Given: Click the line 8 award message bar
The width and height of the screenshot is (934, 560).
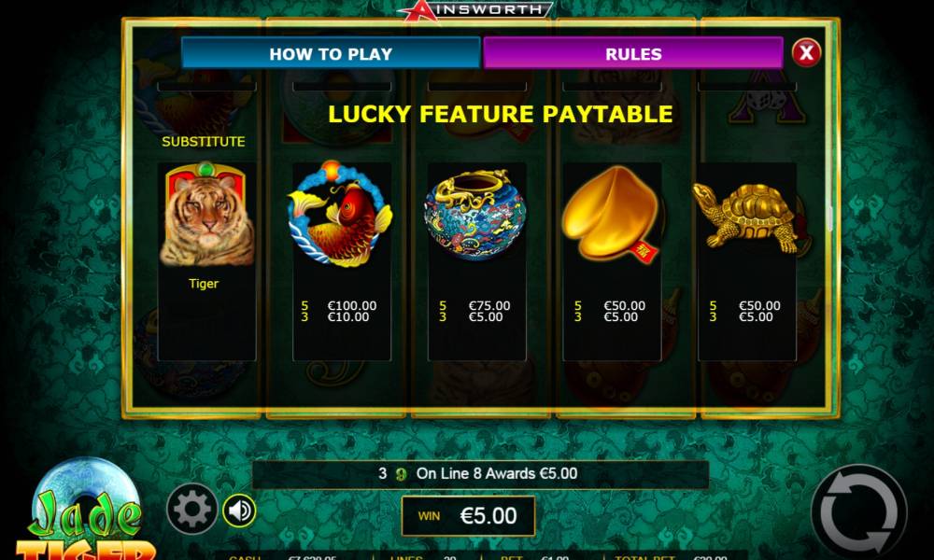Looking at the screenshot, I should (480, 474).
